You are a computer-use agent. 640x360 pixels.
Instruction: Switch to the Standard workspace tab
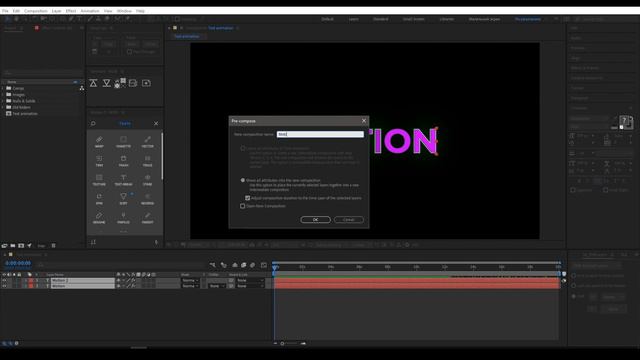[x=380, y=19]
